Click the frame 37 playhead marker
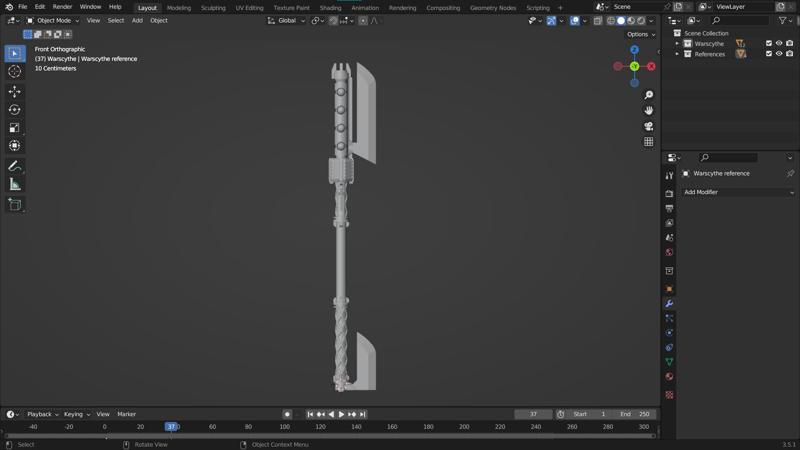The height and width of the screenshot is (450, 800). 171,427
